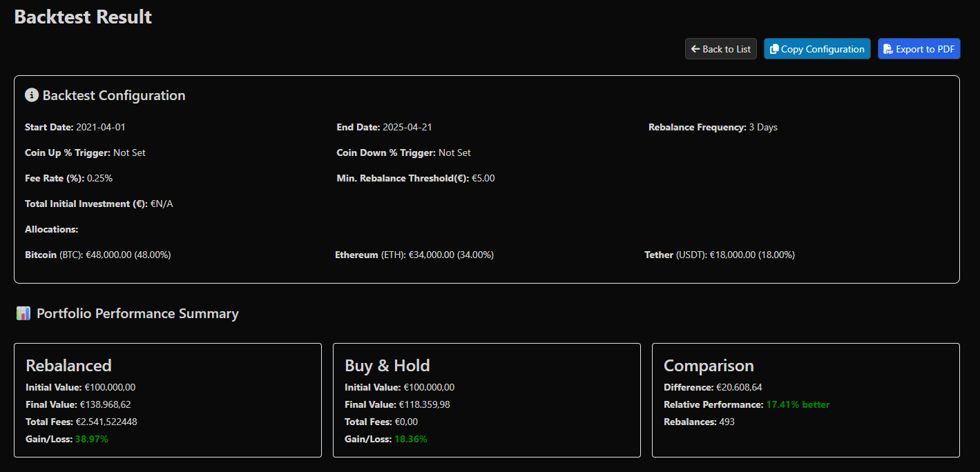Click the Tether (USDT) allocation entry
The width and height of the screenshot is (980, 472).
[x=719, y=255]
